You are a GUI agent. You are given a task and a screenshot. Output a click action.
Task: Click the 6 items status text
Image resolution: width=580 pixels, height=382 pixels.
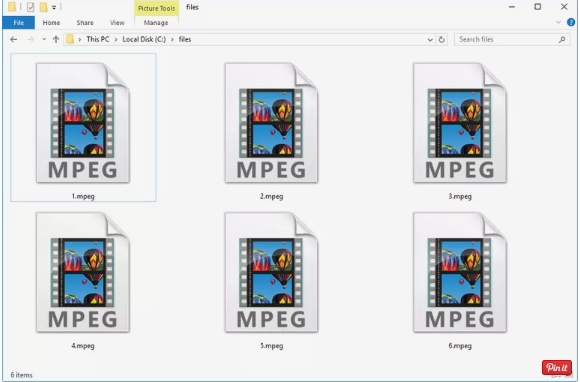coord(21,375)
